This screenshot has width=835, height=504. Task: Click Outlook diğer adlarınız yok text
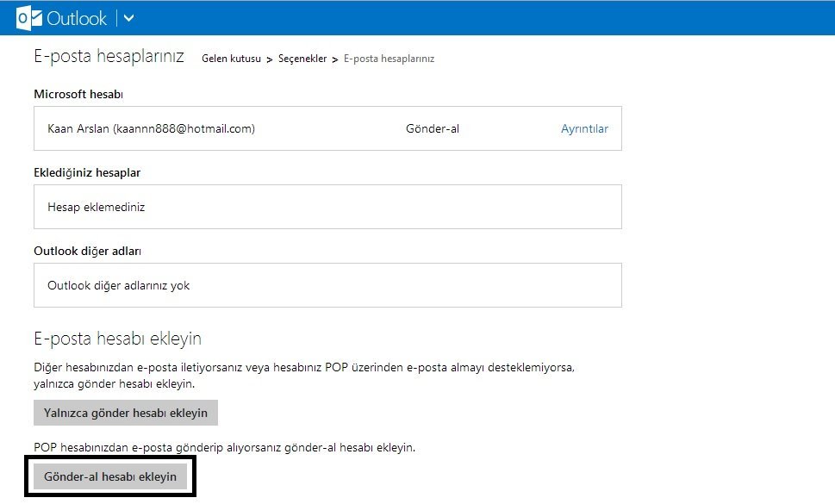click(118, 285)
